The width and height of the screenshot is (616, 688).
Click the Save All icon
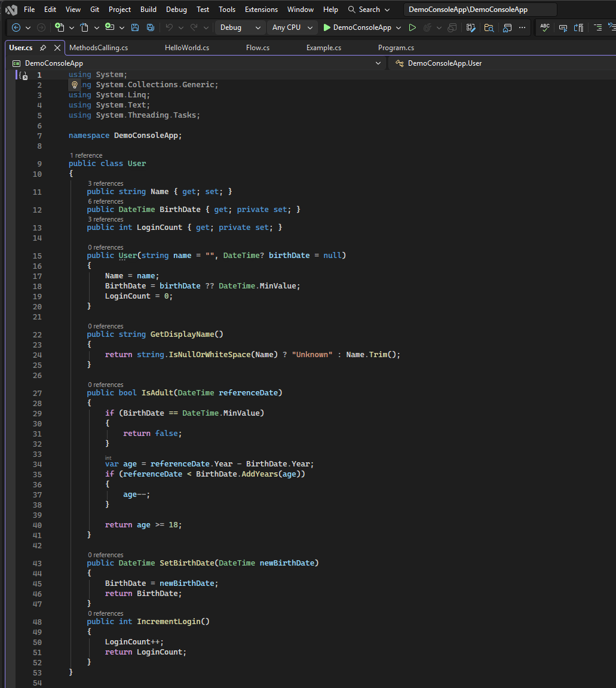151,27
